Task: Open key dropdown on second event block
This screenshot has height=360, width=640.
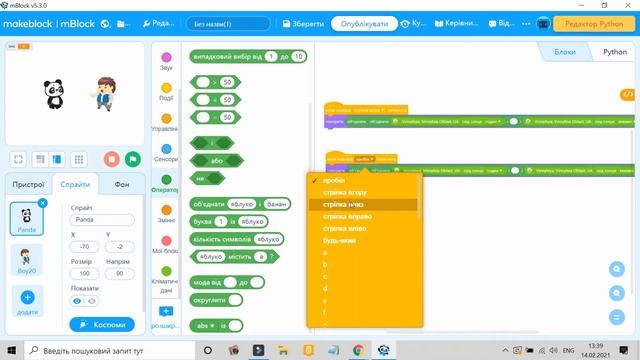Action: coord(364,159)
